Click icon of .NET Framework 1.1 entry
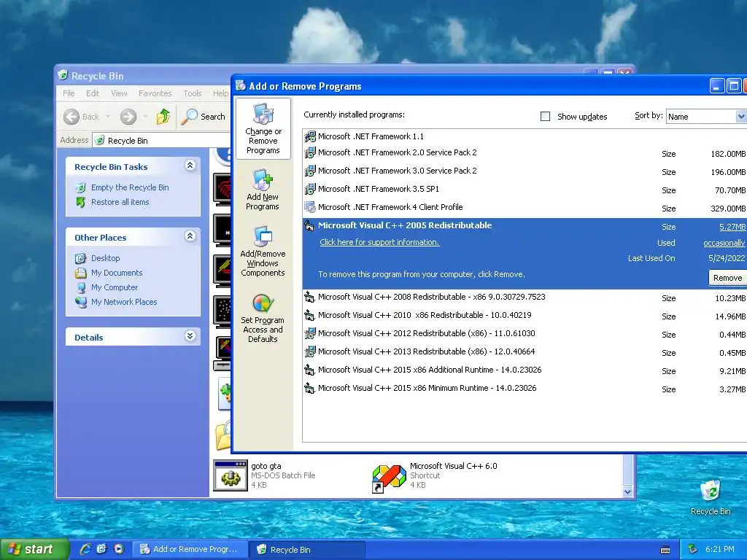This screenshot has width=747, height=560. pos(310,136)
